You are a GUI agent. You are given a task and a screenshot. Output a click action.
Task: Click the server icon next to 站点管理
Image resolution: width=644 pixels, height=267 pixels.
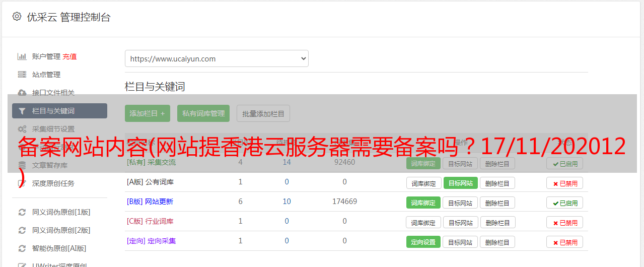click(22, 75)
